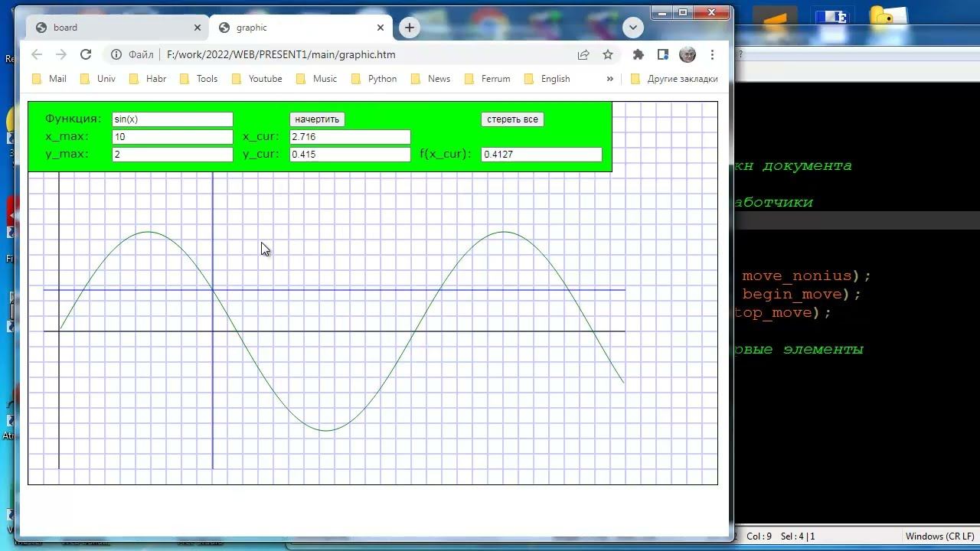The height and width of the screenshot is (551, 980).
Task: Click the Функция input with sin(x)
Action: [172, 119]
